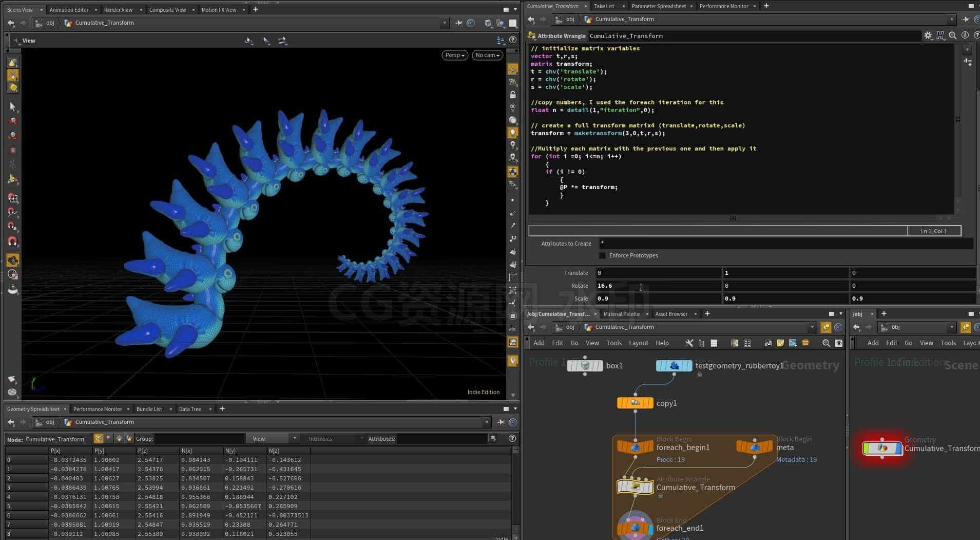Open parameter search magnifier icon
Screen dimensions: 980x540
click(953, 35)
